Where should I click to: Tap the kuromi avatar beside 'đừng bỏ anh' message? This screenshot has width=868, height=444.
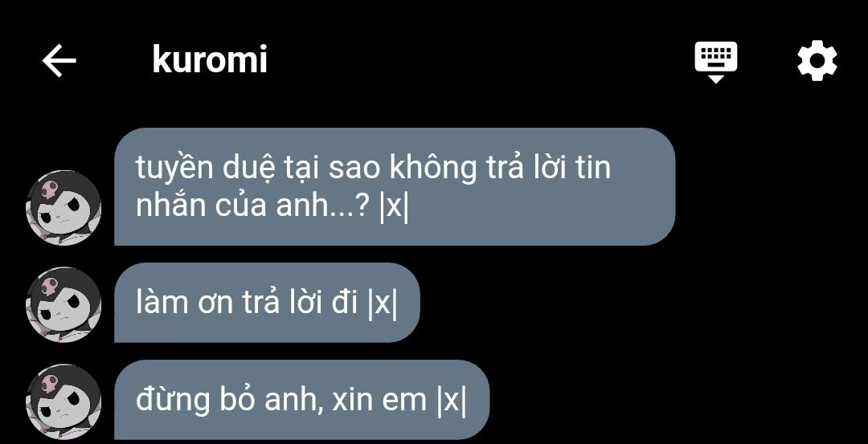pos(63,401)
